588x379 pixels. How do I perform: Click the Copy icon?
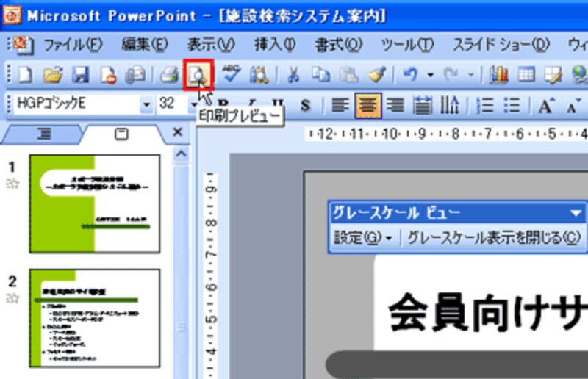click(x=321, y=75)
